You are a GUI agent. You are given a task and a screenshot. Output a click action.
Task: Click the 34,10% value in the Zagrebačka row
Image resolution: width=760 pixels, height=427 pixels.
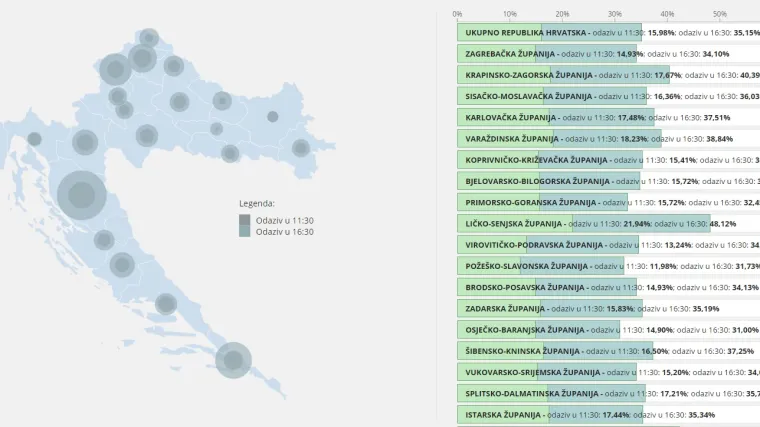[715, 54]
